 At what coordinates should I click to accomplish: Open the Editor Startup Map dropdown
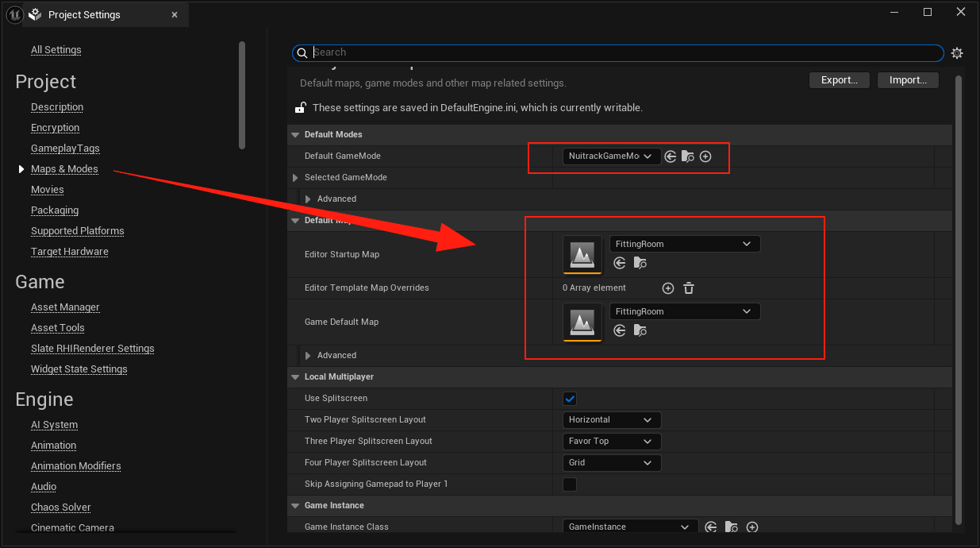point(685,244)
